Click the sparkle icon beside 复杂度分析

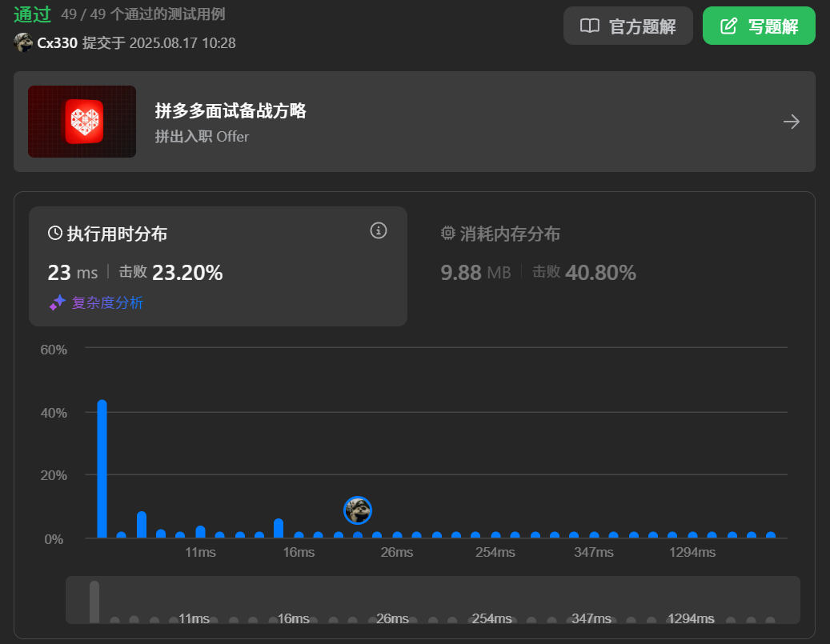[57, 302]
